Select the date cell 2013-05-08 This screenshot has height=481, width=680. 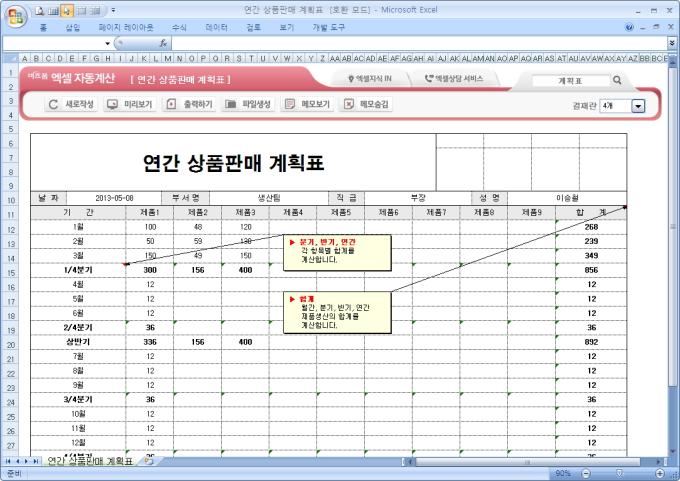point(114,198)
